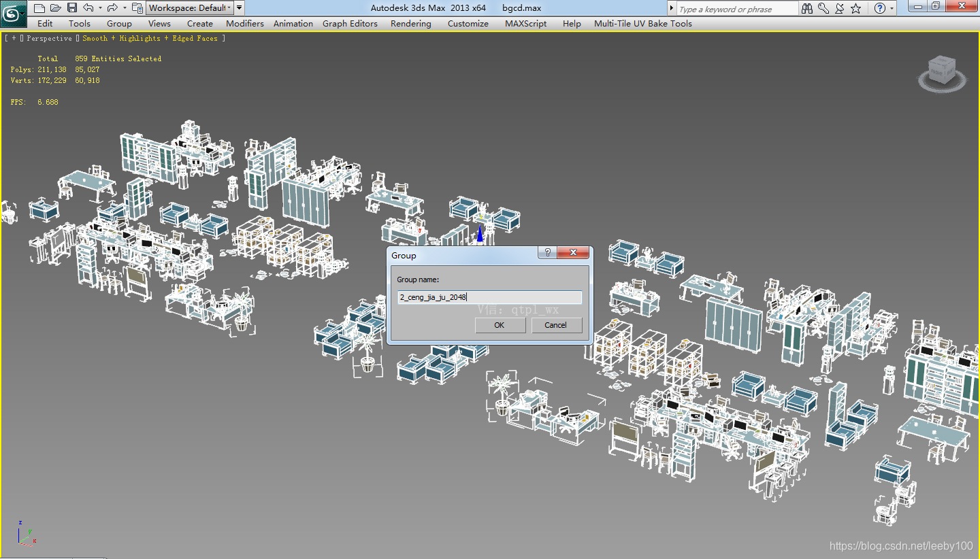Restore down the 3ds Max window
This screenshot has height=559, width=980.
pos(936,6)
